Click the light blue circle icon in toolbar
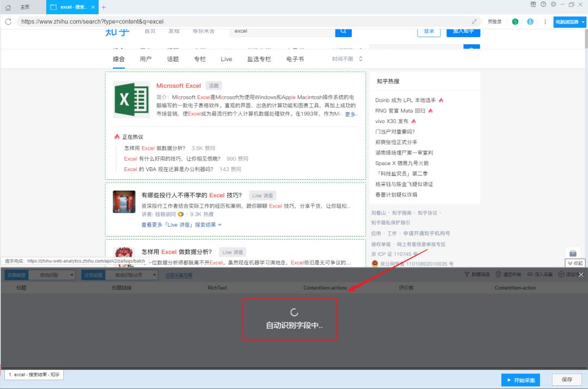The image size is (588, 389). point(530,22)
